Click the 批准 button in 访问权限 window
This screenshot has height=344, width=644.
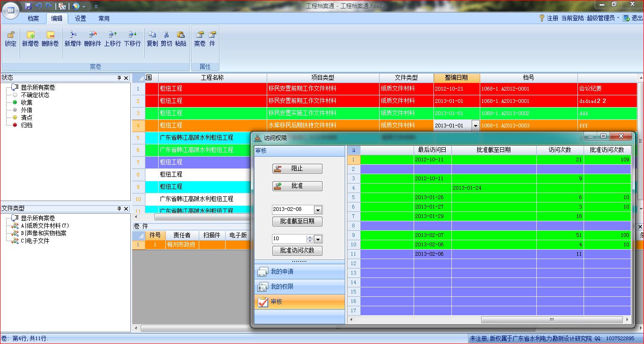tap(297, 186)
